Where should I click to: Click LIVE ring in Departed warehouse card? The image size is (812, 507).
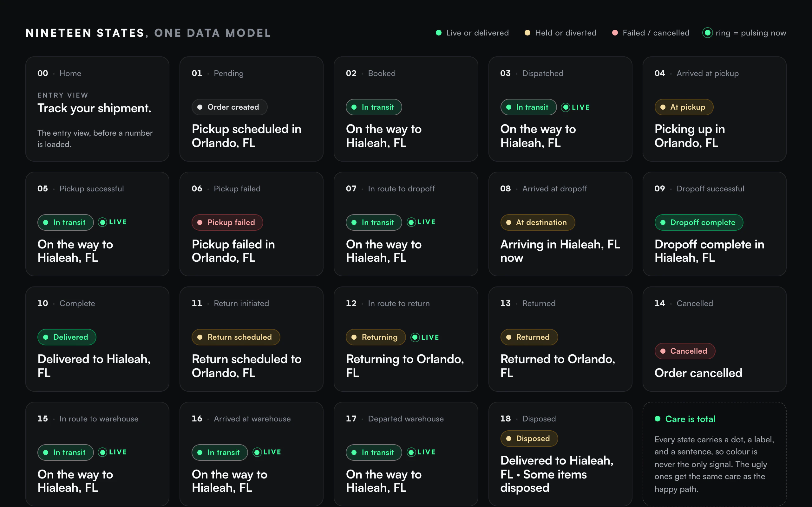point(411,452)
